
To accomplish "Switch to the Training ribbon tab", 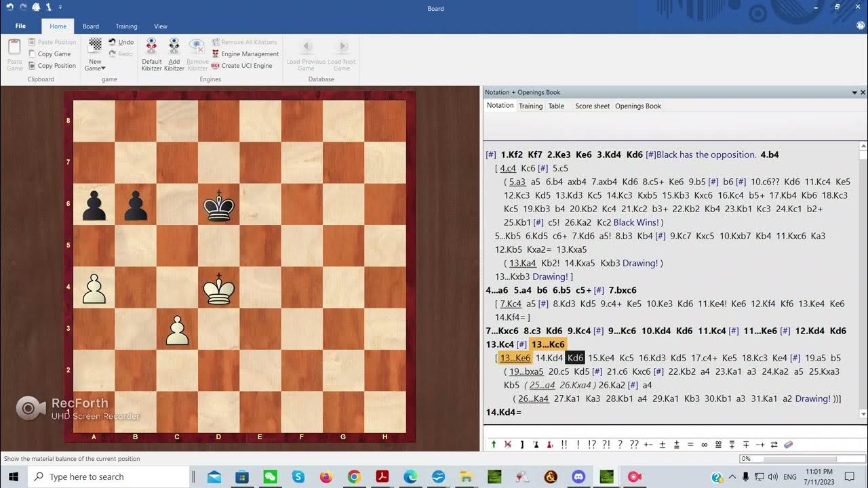I will point(126,26).
